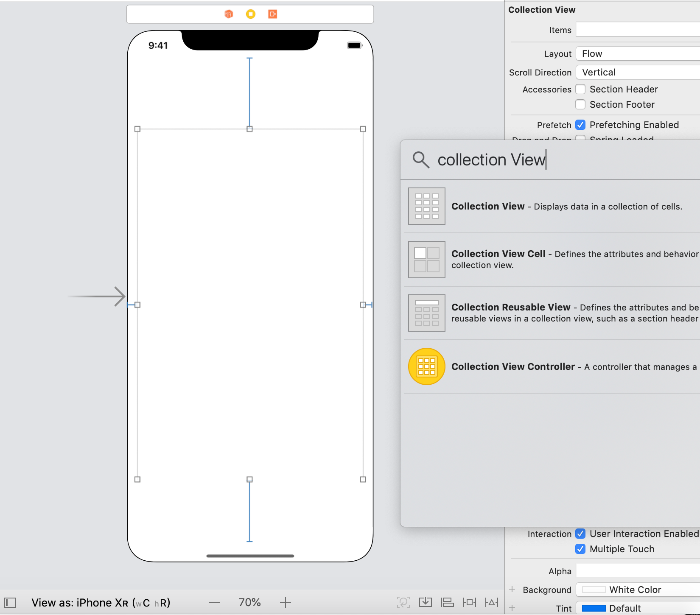Check the Section Footer checkbox

(580, 104)
